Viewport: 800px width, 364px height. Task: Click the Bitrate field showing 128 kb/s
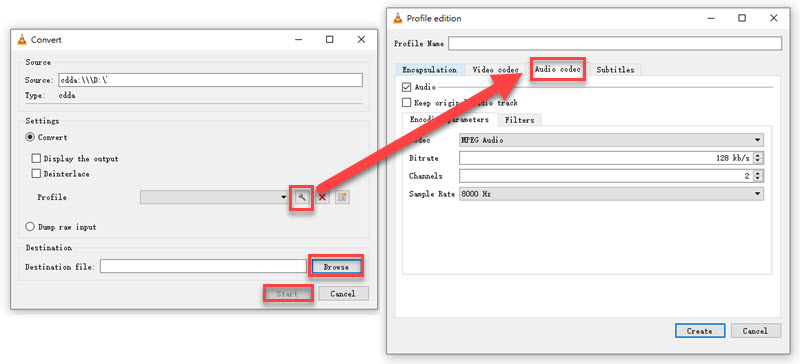pyautogui.click(x=606, y=158)
